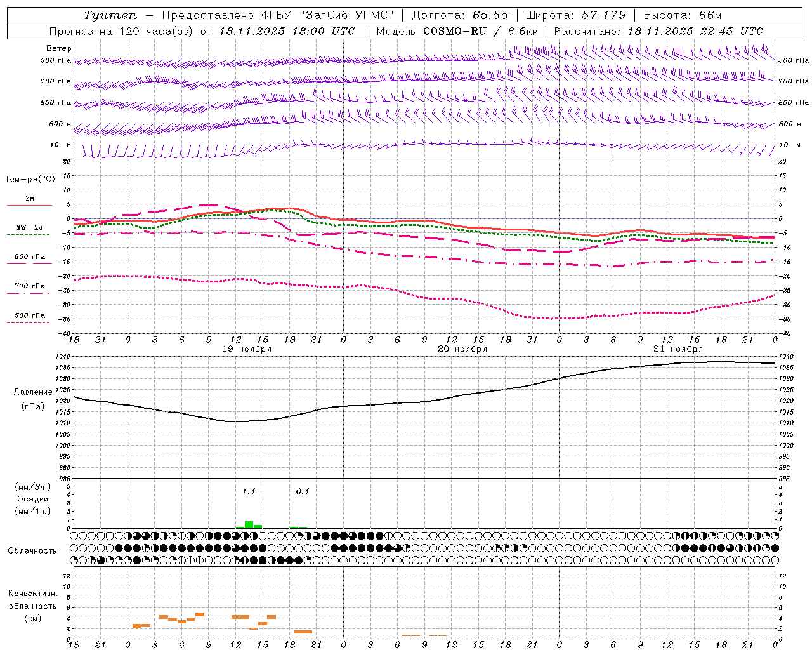Click the date label 21 ноября
The height and width of the screenshot is (650, 812).
coord(678,349)
